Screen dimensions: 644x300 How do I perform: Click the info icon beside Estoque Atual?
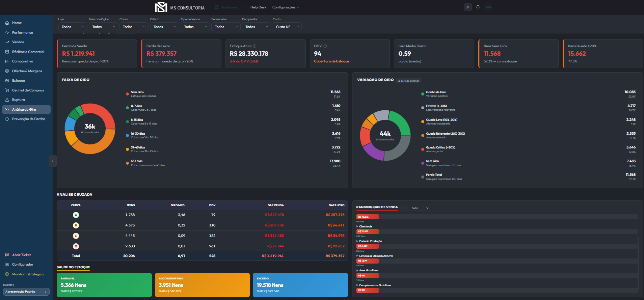point(255,46)
